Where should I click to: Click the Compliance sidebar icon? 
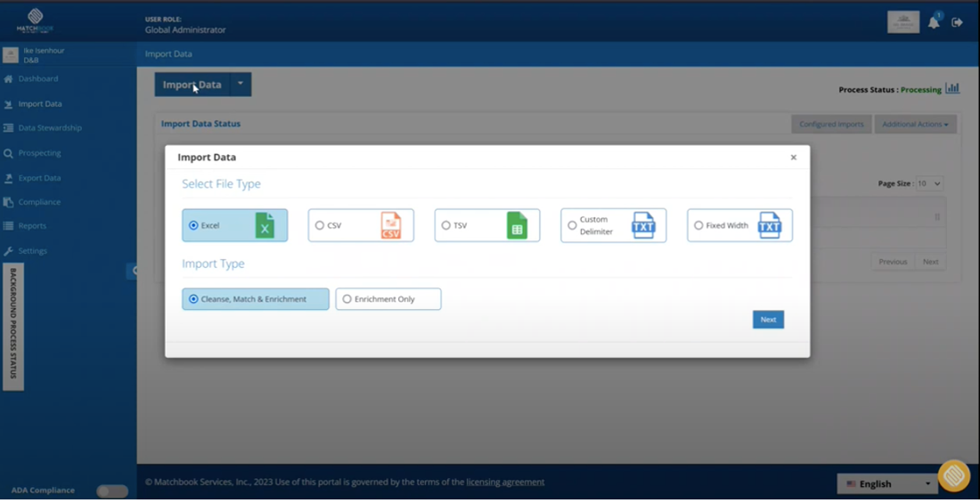click(8, 202)
